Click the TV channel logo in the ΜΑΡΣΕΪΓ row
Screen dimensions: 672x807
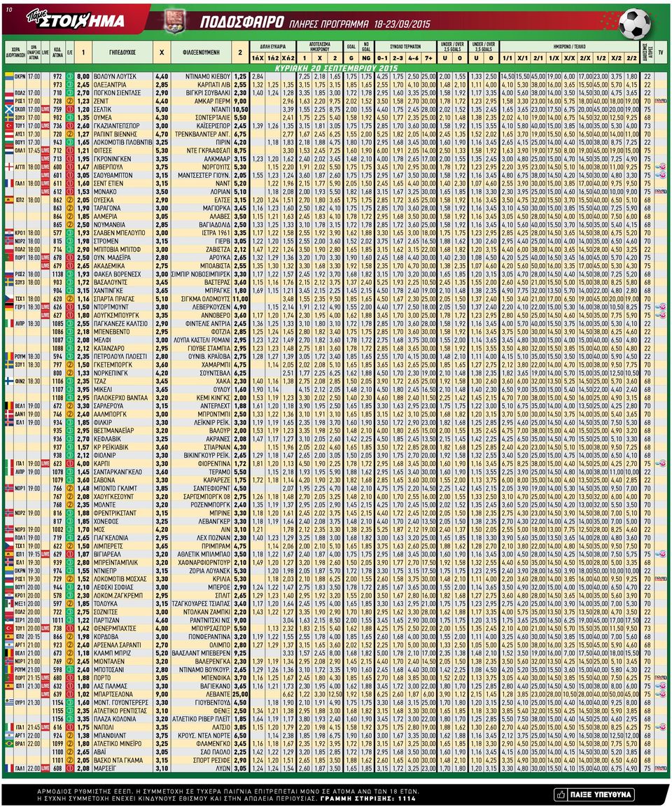(661, 769)
